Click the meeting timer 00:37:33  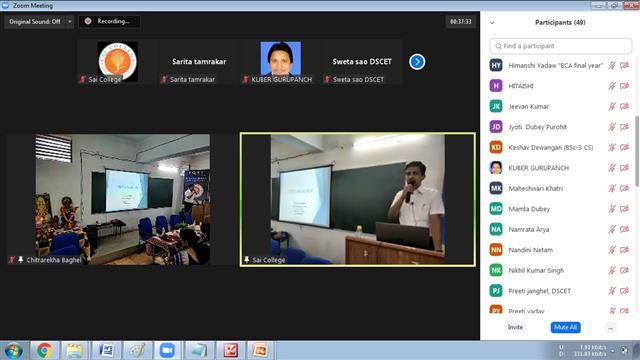[x=461, y=22]
